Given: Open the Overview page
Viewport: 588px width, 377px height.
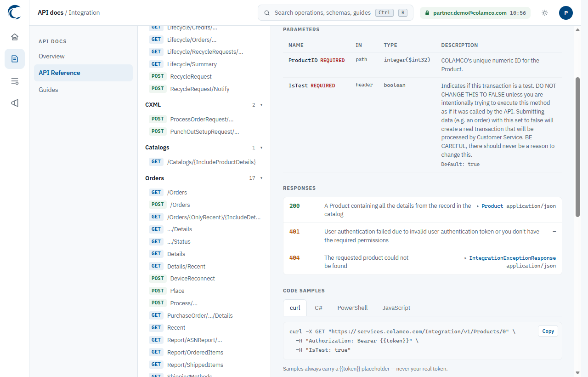Looking at the screenshot, I should [83, 56].
